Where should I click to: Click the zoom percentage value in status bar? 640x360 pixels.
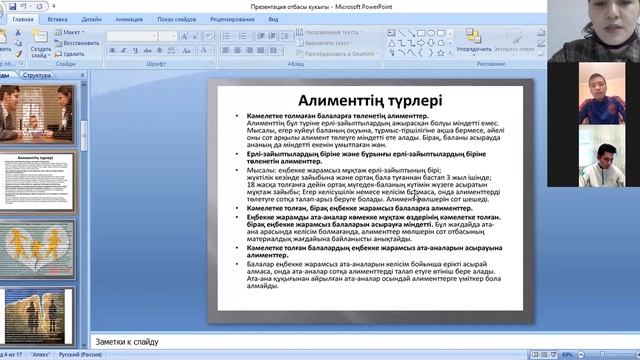pos(567,355)
